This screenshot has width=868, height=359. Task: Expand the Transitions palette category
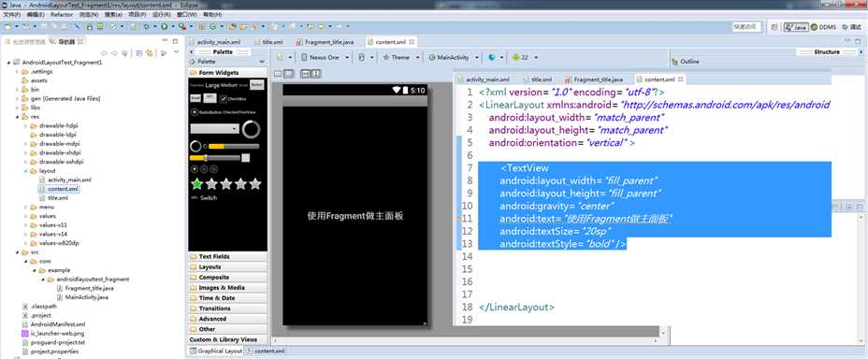227,309
